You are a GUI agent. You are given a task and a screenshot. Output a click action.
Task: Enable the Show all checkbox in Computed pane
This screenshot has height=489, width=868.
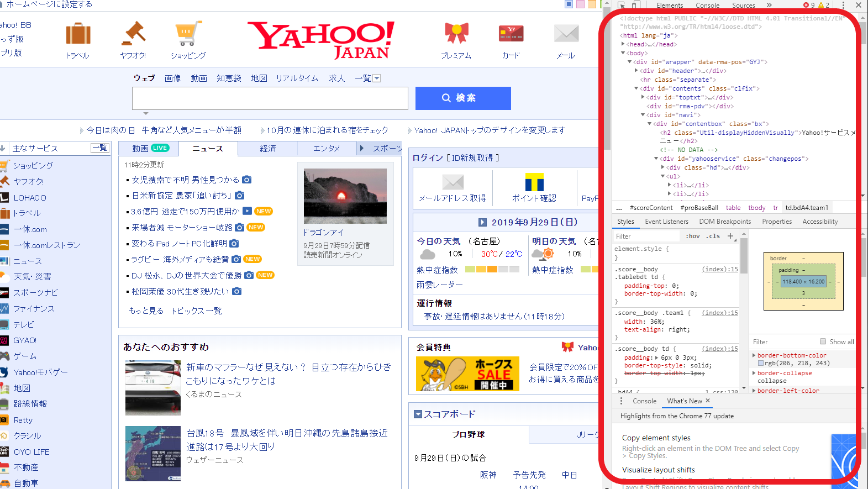click(823, 341)
